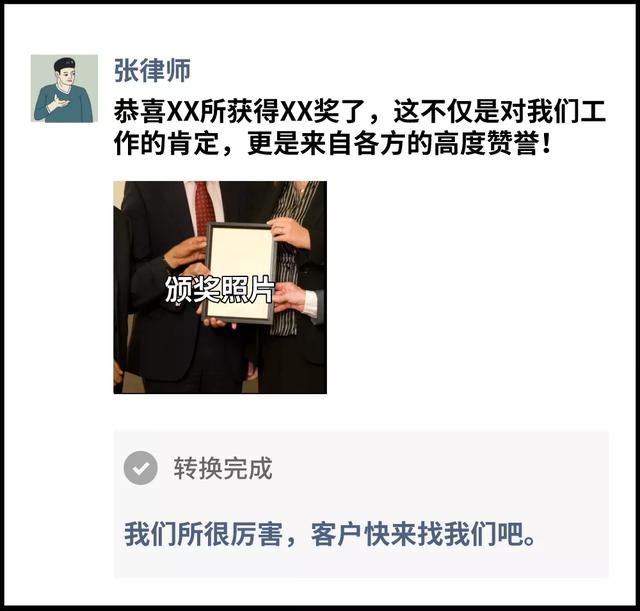The image size is (640, 611).
Task: Click the hand on the frame's top right
Action: pyautogui.click(x=289, y=232)
